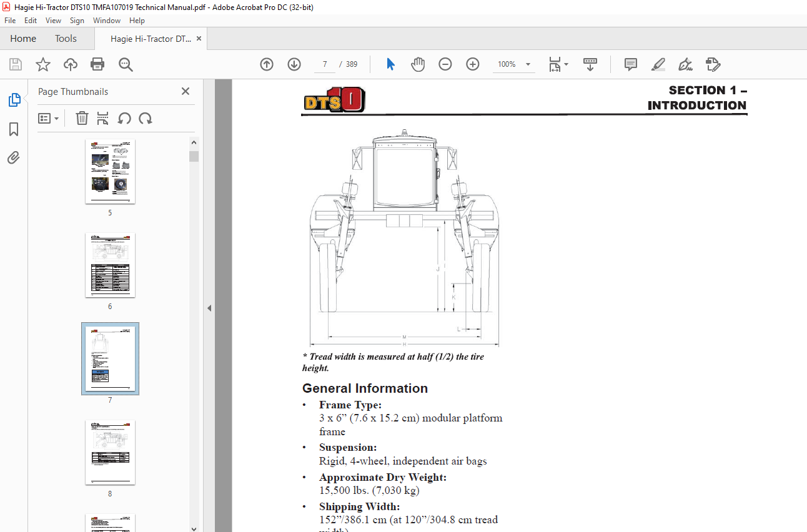Open the View menu

pos(53,21)
